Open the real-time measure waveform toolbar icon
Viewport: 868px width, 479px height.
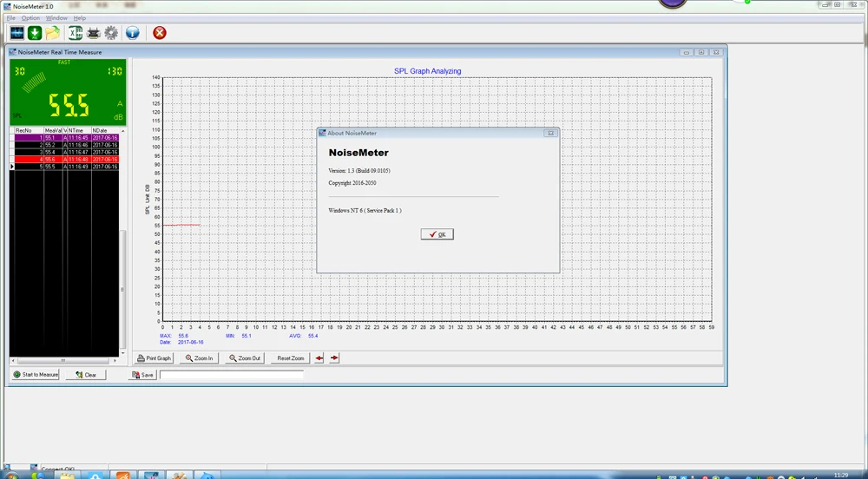click(x=17, y=33)
